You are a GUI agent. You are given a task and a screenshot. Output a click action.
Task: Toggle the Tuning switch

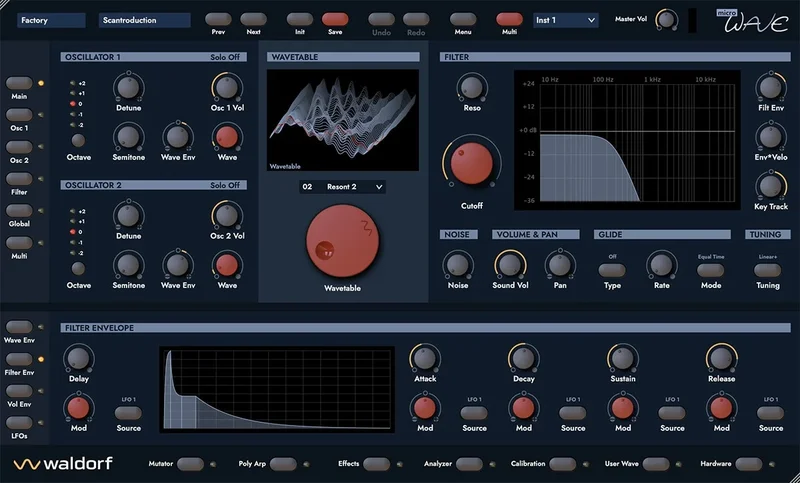tap(767, 270)
